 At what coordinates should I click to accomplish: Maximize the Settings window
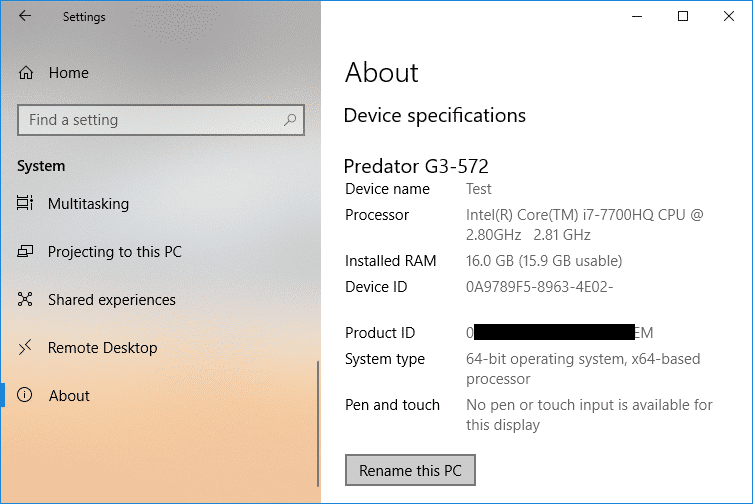coord(682,16)
